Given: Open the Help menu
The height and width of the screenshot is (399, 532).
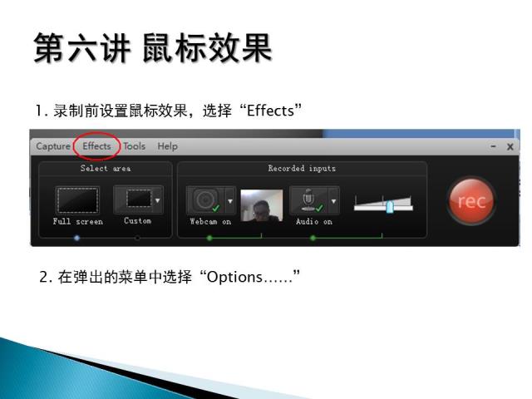Looking at the screenshot, I should (167, 146).
